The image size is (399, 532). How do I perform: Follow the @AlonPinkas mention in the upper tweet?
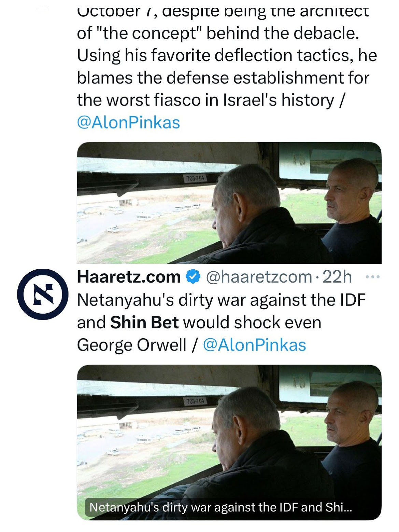pos(128,123)
